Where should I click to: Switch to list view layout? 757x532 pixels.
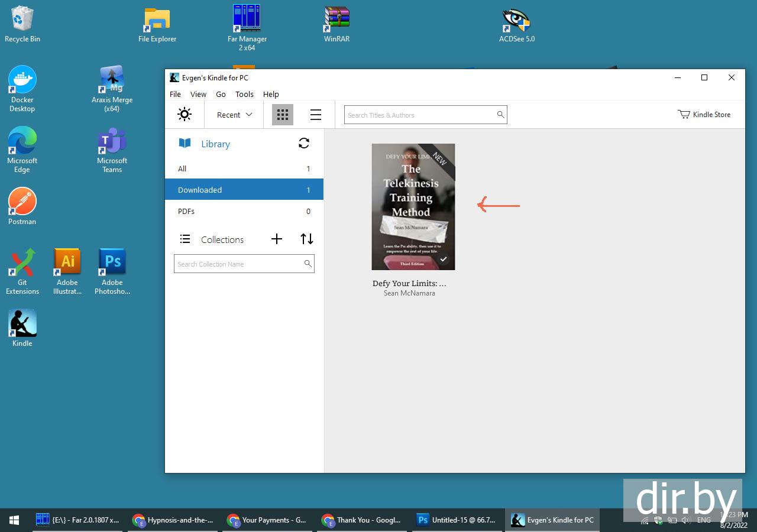pos(316,115)
